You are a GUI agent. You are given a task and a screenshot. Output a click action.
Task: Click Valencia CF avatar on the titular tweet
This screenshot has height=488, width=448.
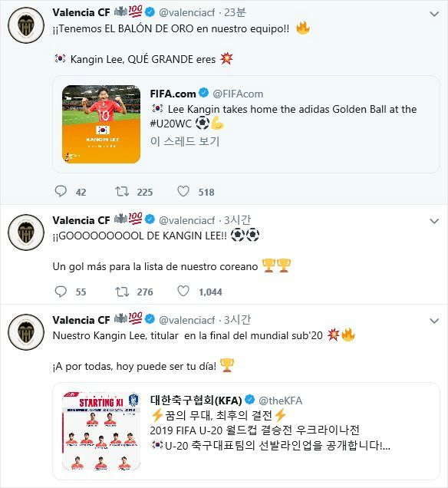tap(26, 332)
